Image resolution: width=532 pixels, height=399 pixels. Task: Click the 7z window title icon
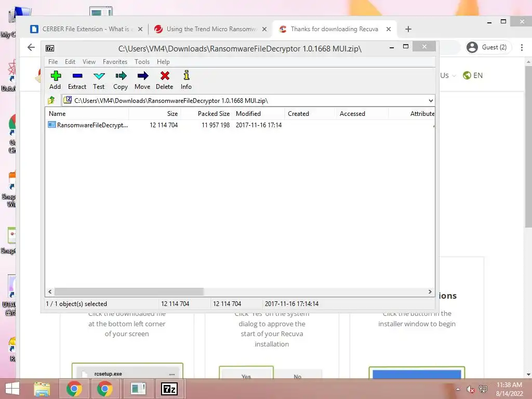[50, 48]
